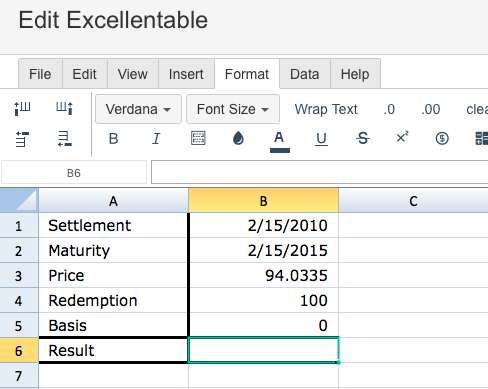This screenshot has height=389, width=488.
Task: Pick the font color swatch
Action: [x=279, y=141]
